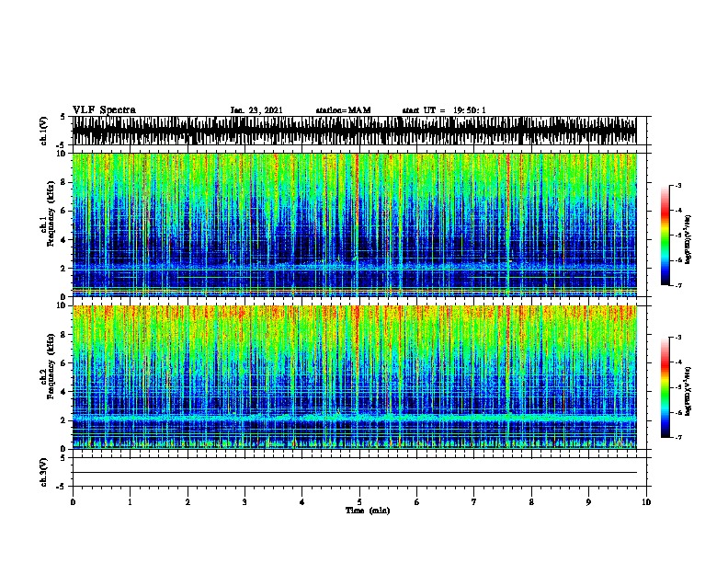The image size is (728, 563).
Task: Click the "ch.1(V)" waveform axis label
Action: coord(43,131)
